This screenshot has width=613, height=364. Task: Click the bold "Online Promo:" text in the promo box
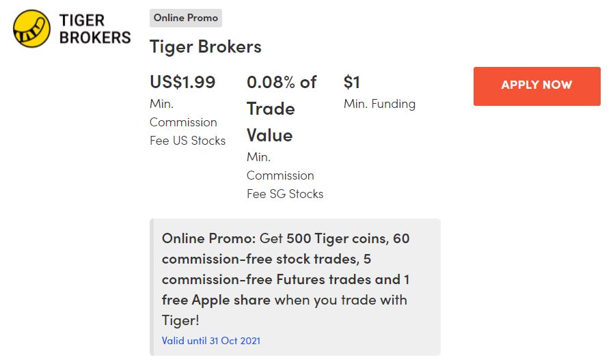(x=208, y=239)
